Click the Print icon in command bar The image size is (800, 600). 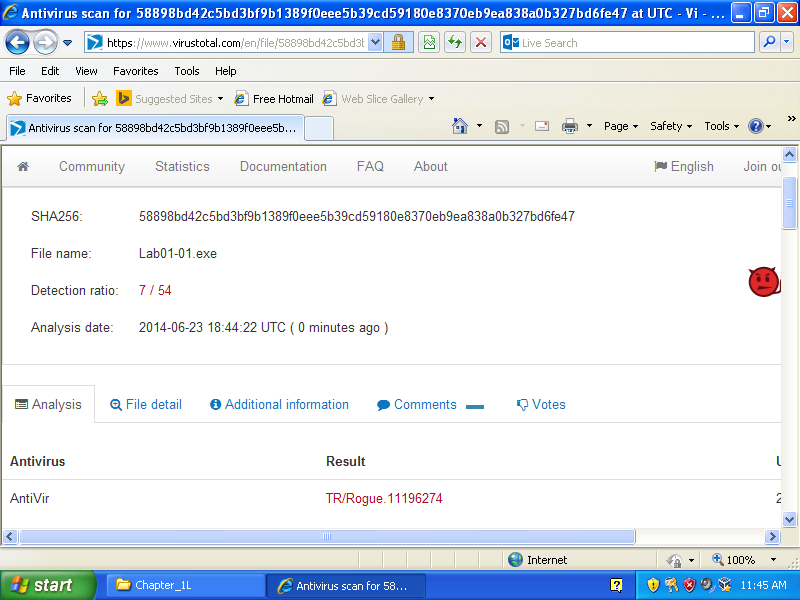pyautogui.click(x=570, y=126)
